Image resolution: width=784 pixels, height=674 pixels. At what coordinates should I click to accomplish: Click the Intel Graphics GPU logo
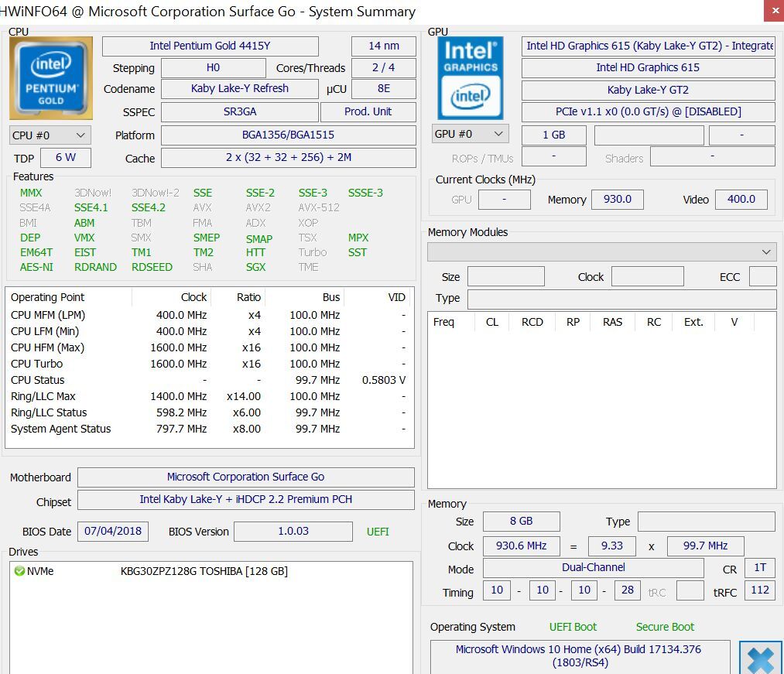point(471,78)
